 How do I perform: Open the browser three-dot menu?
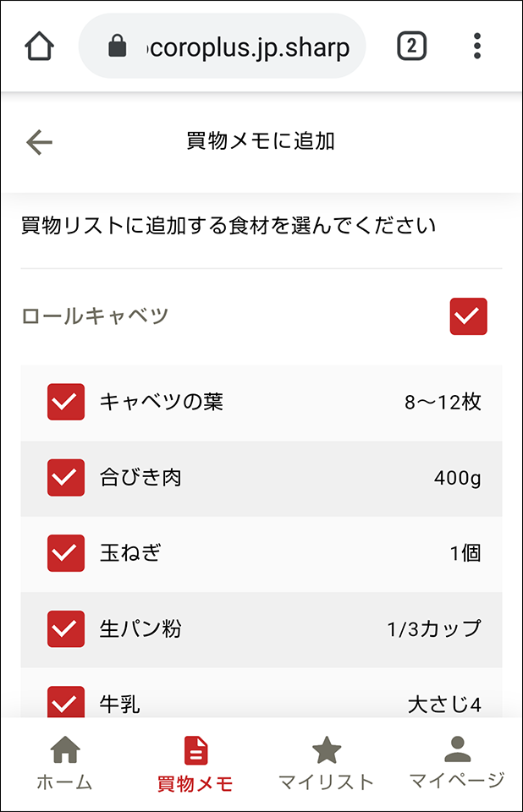(478, 47)
